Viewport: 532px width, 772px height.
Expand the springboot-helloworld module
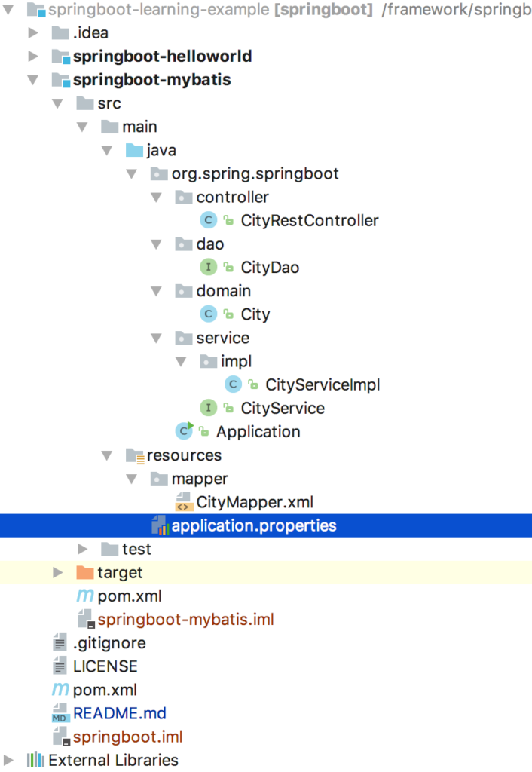pyautogui.click(x=33, y=56)
